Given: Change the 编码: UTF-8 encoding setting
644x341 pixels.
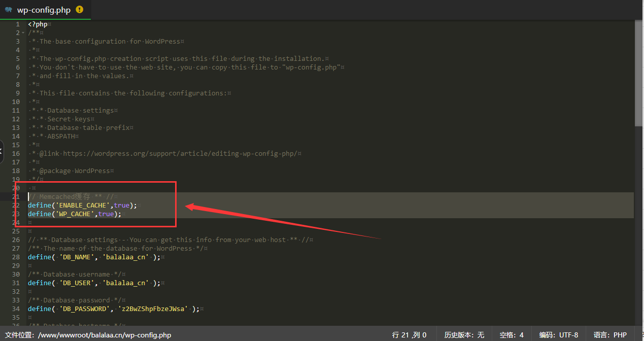Looking at the screenshot, I should 558,335.
